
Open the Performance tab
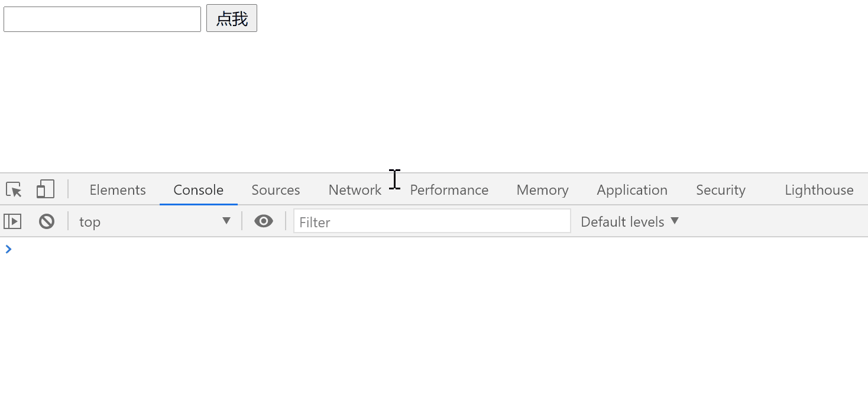click(x=449, y=190)
